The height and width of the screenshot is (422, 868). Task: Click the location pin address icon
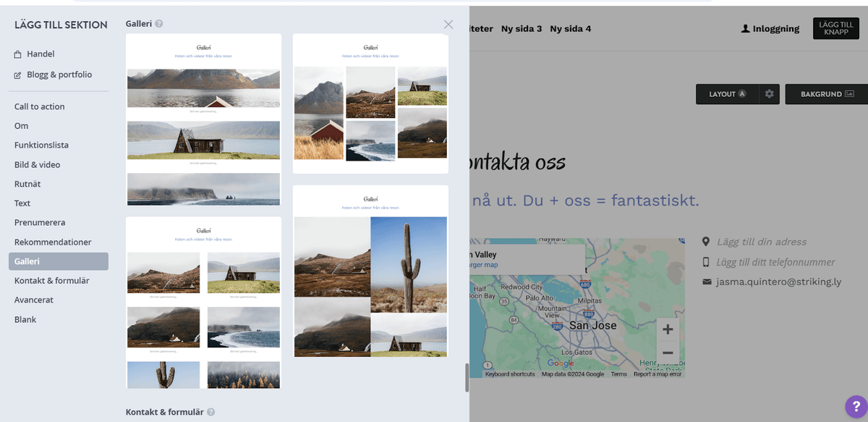tap(707, 242)
